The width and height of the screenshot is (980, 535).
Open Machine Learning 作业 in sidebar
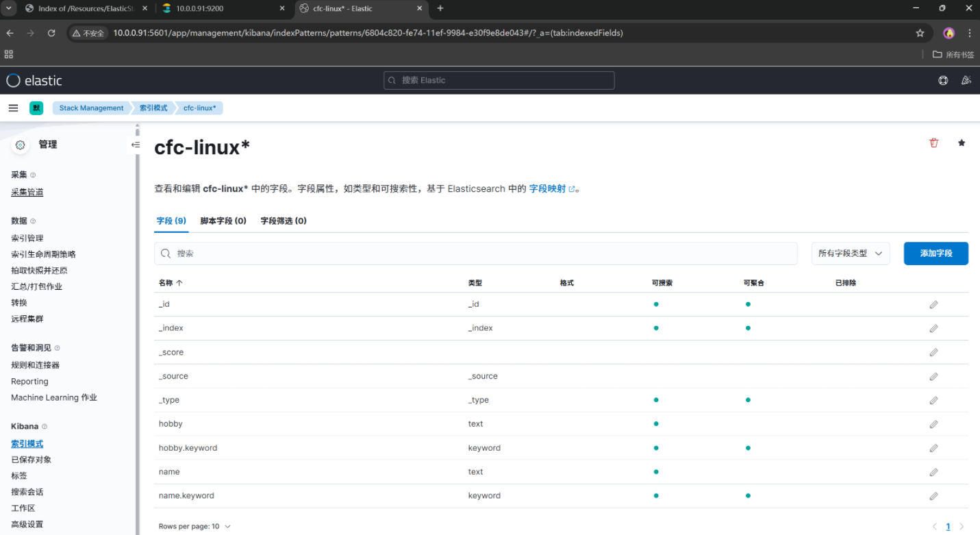54,397
